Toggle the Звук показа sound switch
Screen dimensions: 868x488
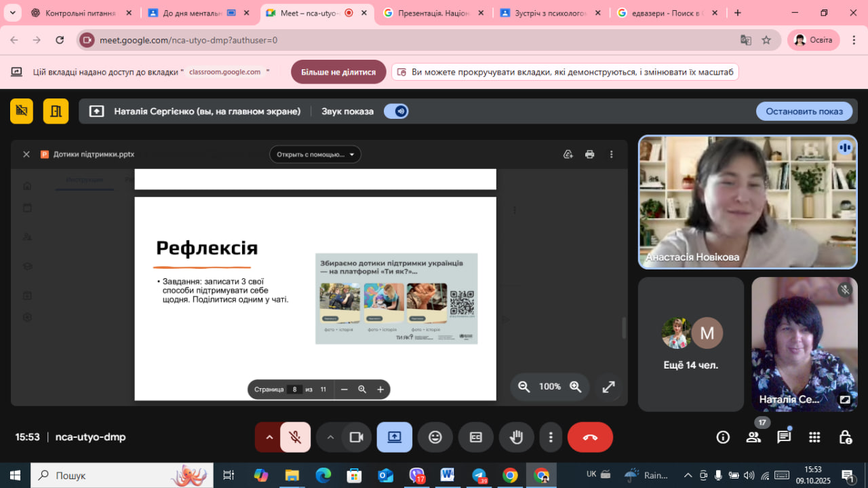tap(396, 111)
